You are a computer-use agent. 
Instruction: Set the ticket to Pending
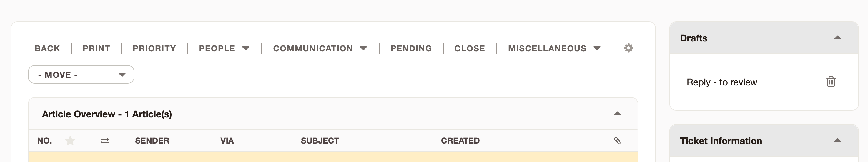[411, 48]
